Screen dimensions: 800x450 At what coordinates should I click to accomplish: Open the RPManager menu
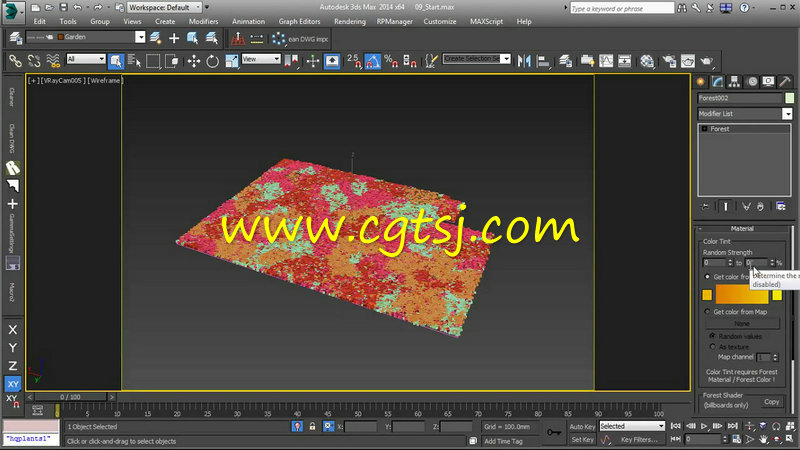point(394,21)
